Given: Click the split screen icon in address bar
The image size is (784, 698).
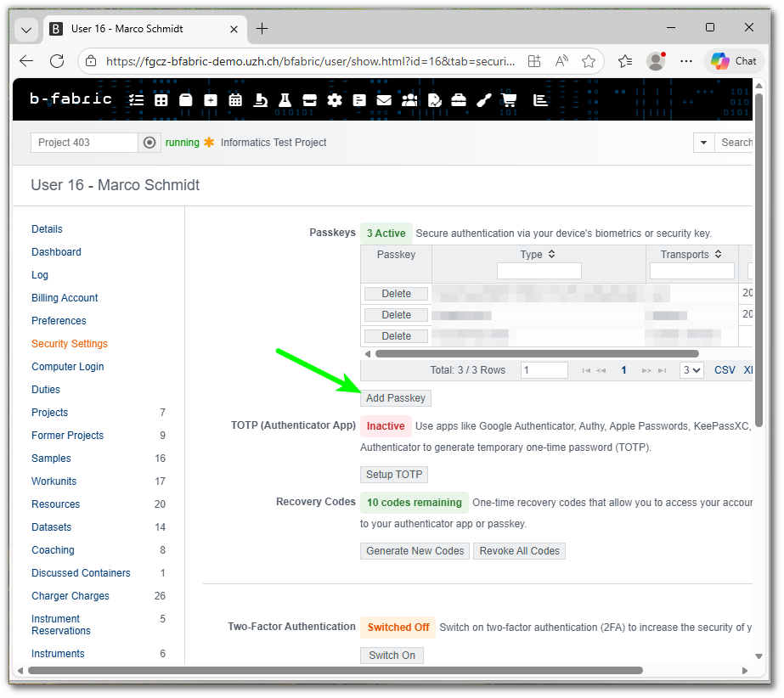Looking at the screenshot, I should [534, 61].
